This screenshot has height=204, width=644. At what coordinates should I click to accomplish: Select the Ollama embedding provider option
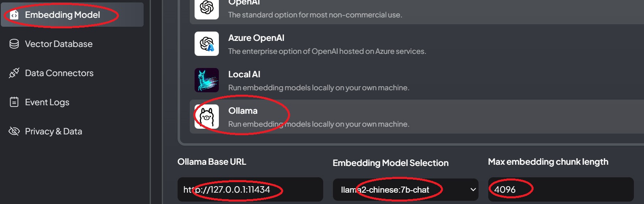pyautogui.click(x=319, y=117)
